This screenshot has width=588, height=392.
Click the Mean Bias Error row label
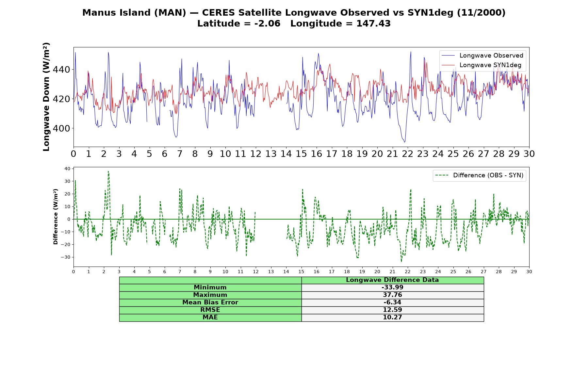(210, 302)
